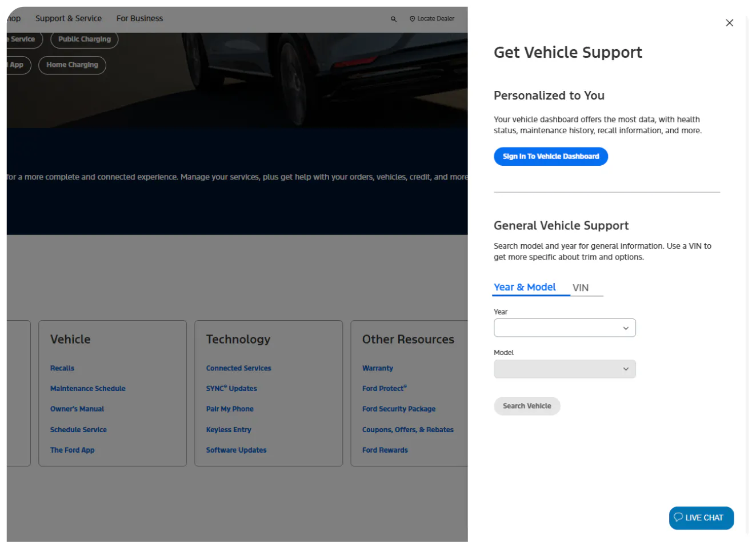Open the Pair My Phone link
This screenshot has height=542, width=756.
(230, 409)
